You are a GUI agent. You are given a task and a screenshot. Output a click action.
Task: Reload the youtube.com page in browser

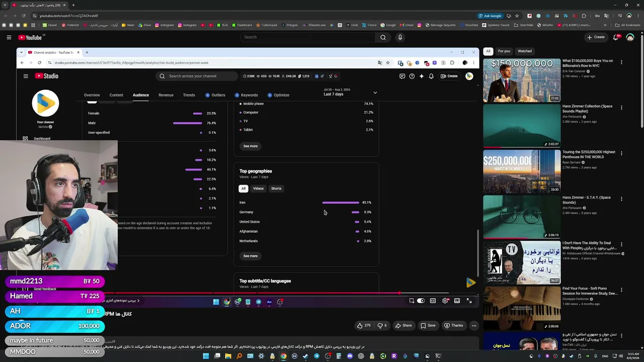24,16
